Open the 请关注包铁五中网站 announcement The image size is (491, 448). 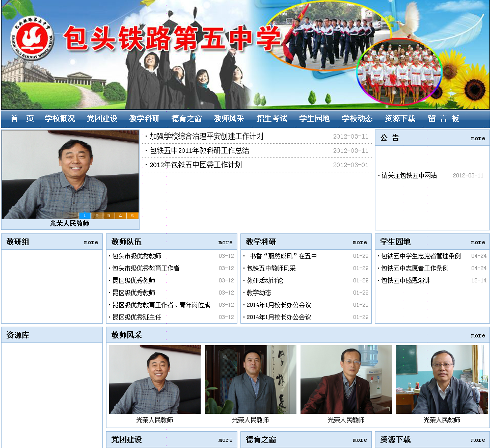pos(409,175)
